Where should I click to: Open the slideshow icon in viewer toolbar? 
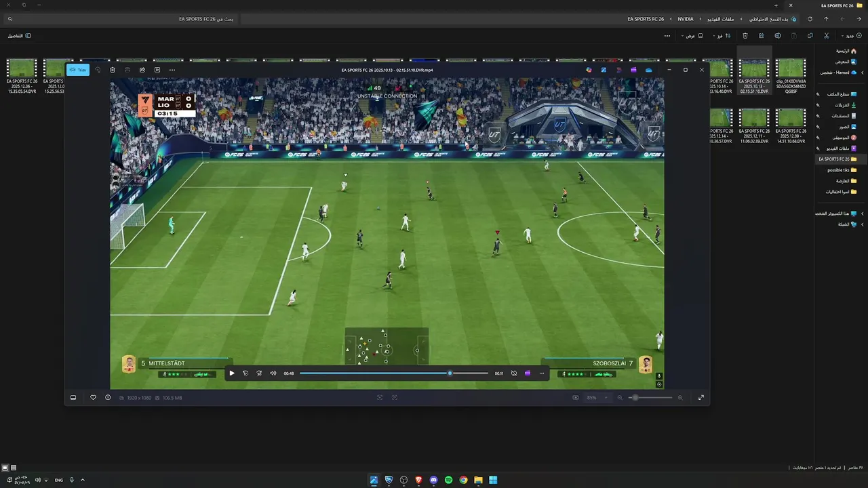(157, 70)
